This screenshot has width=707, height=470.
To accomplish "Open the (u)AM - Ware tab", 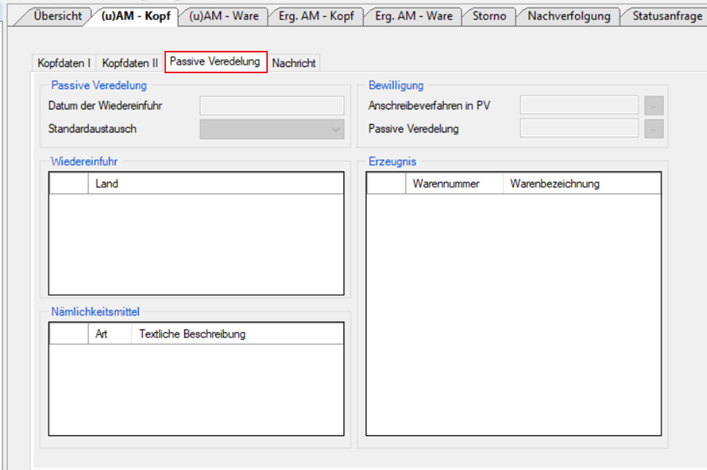I will coord(223,16).
